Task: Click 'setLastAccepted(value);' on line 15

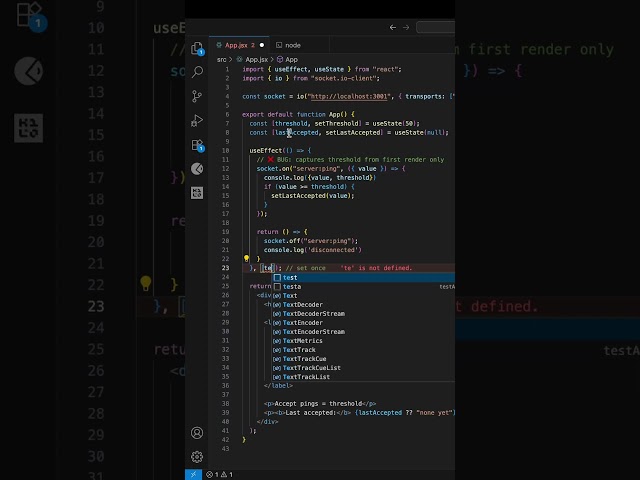Action: (313, 196)
